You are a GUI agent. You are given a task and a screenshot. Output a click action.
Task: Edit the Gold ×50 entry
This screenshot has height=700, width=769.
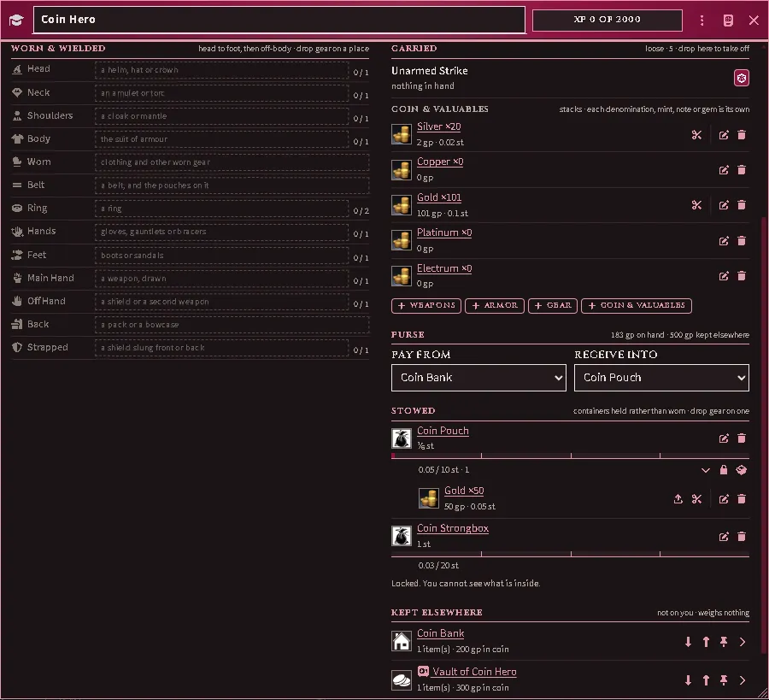tap(724, 499)
